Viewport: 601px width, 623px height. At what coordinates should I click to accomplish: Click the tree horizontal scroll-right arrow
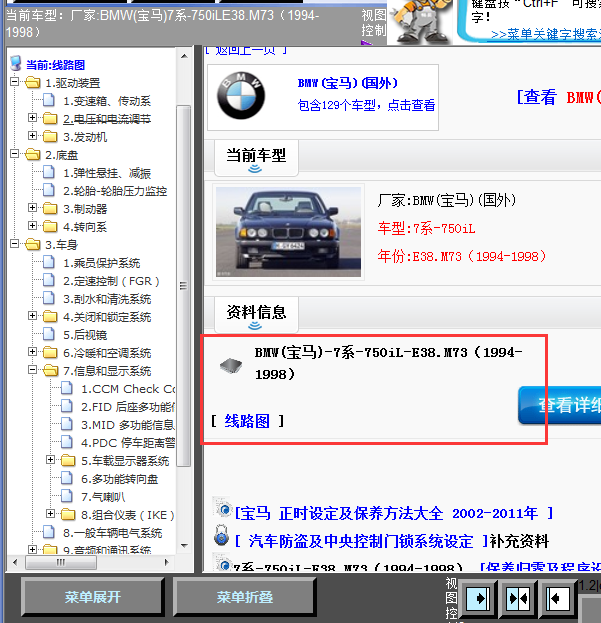(166, 562)
